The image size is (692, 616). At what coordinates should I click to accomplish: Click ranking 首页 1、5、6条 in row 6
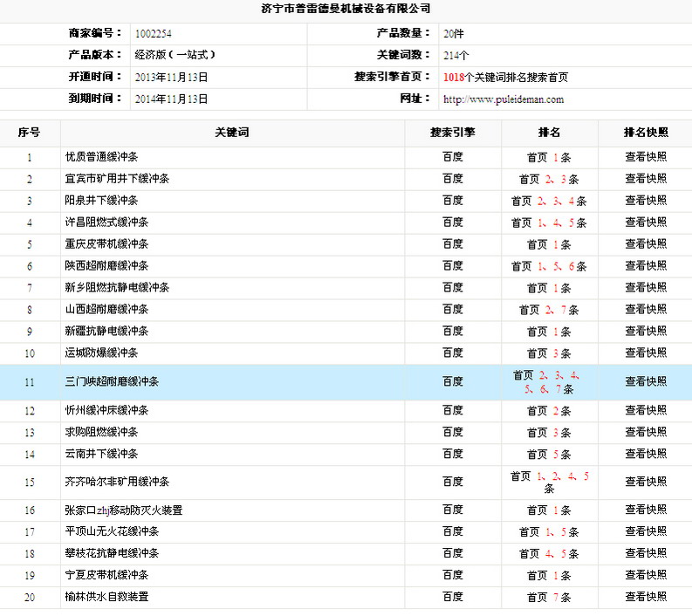coord(549,266)
